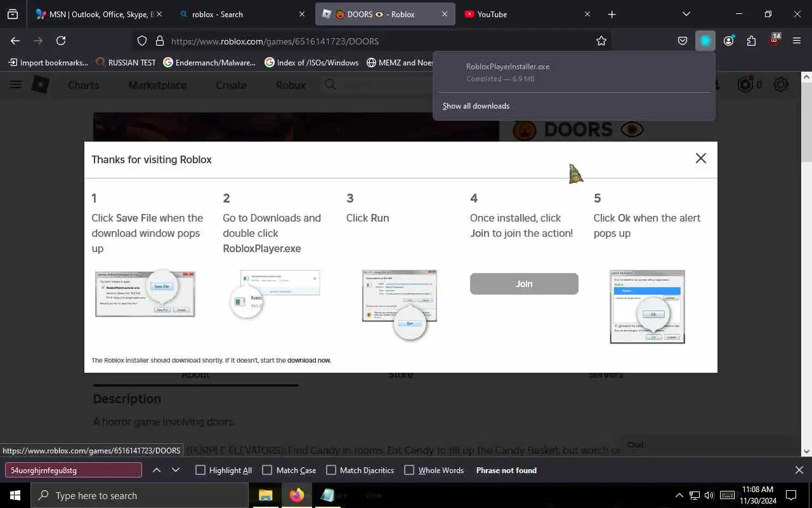Click the Run step thumbnail image

(x=400, y=305)
